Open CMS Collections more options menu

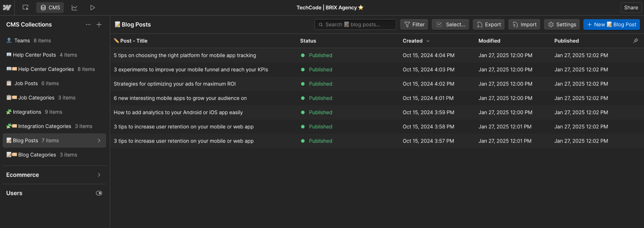(88, 24)
